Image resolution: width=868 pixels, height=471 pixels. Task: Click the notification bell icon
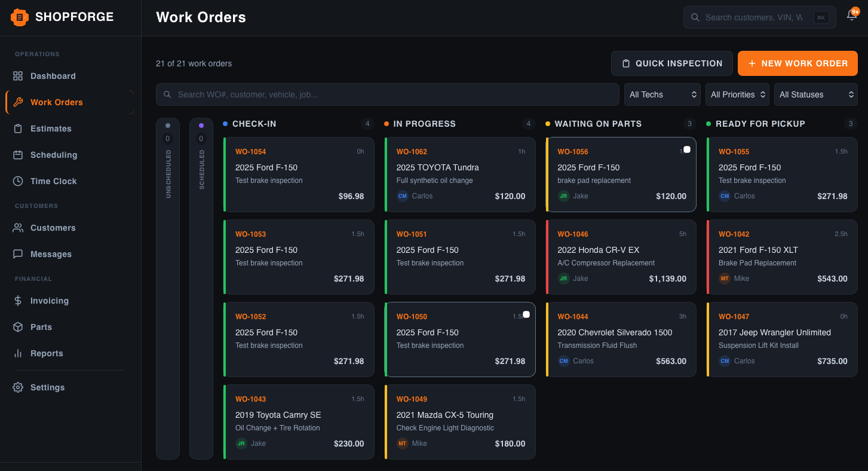[x=852, y=16]
